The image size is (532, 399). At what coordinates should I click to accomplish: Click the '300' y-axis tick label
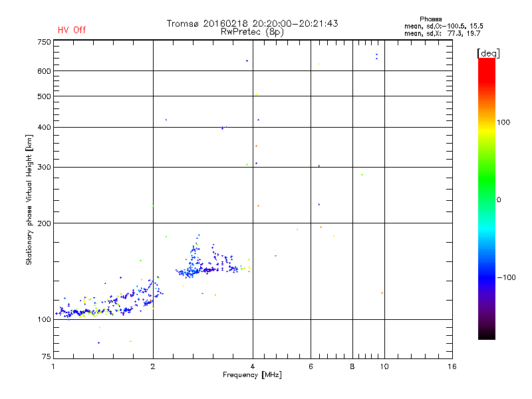coord(44,168)
